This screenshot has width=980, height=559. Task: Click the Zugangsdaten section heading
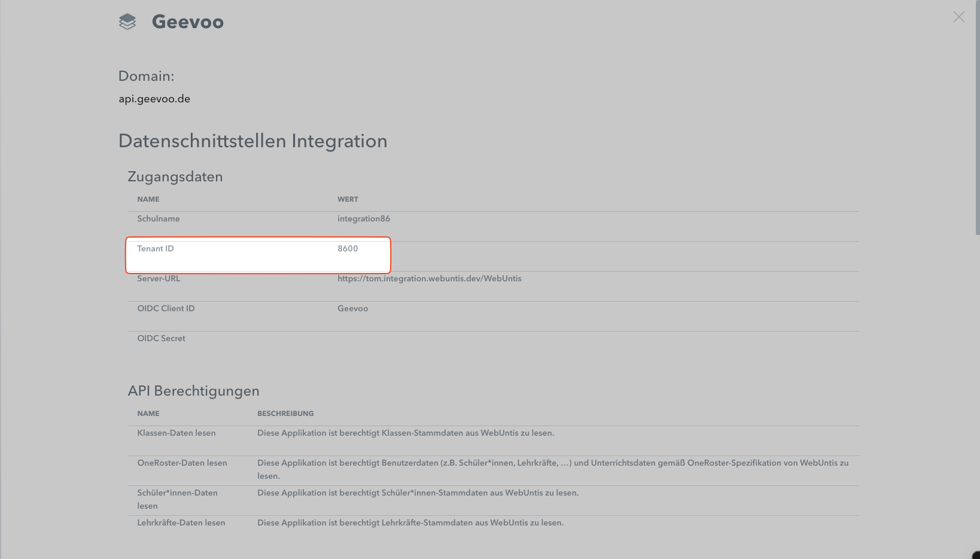(175, 177)
